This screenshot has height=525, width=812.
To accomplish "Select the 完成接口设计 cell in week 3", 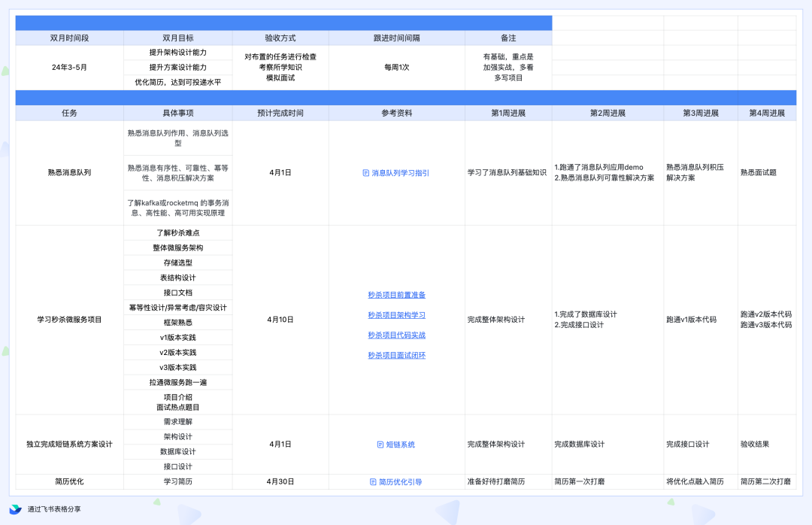I will pyautogui.click(x=701, y=445).
